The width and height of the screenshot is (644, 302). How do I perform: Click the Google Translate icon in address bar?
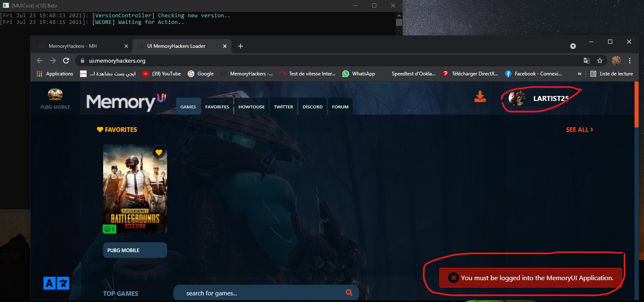coord(586,61)
